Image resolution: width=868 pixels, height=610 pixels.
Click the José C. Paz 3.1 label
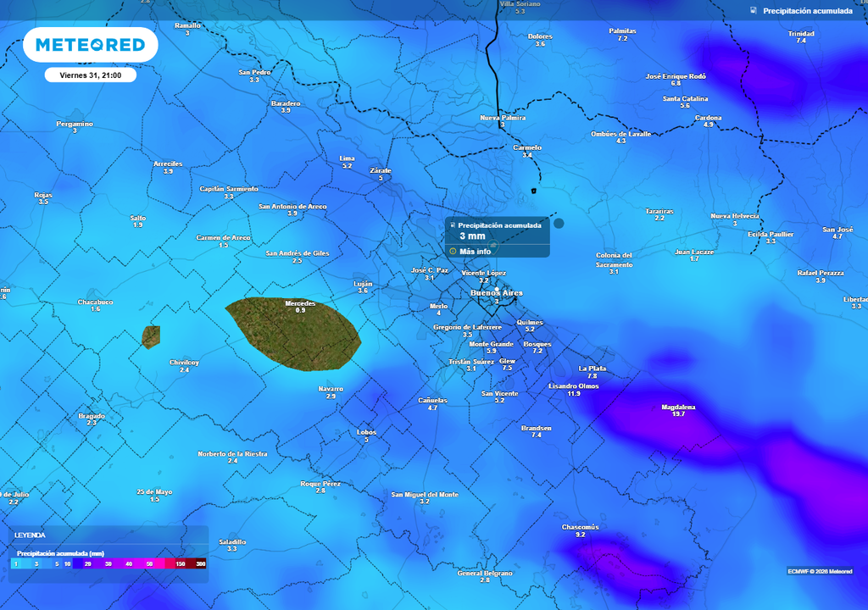[x=430, y=274]
